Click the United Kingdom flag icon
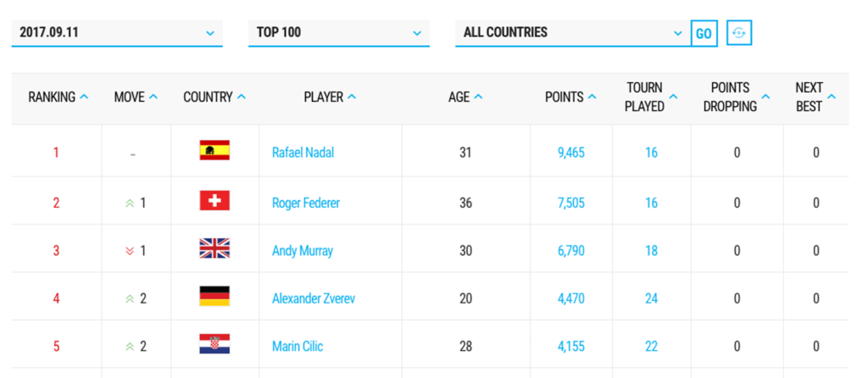 (x=214, y=249)
